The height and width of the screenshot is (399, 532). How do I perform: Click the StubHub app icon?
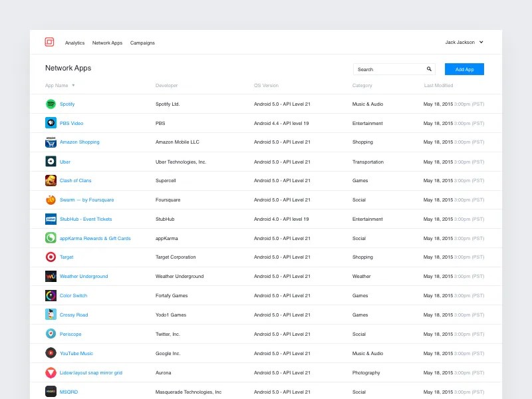(51, 219)
